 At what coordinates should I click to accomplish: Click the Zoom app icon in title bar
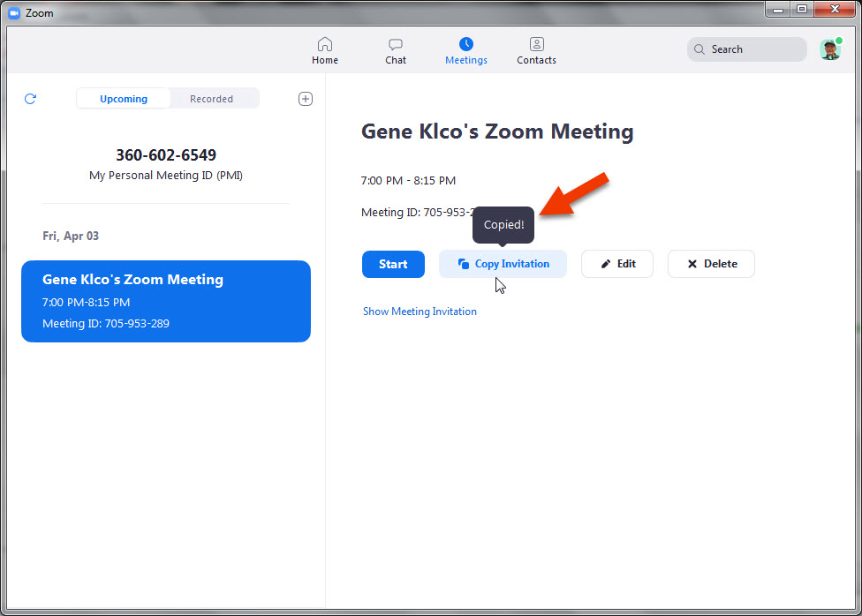(x=14, y=12)
